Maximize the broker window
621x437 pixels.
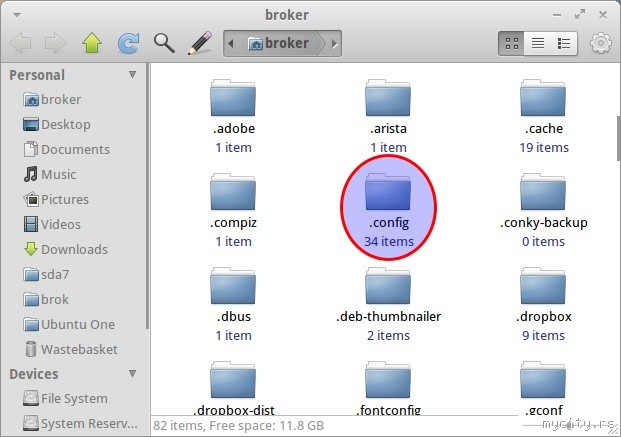580,15
